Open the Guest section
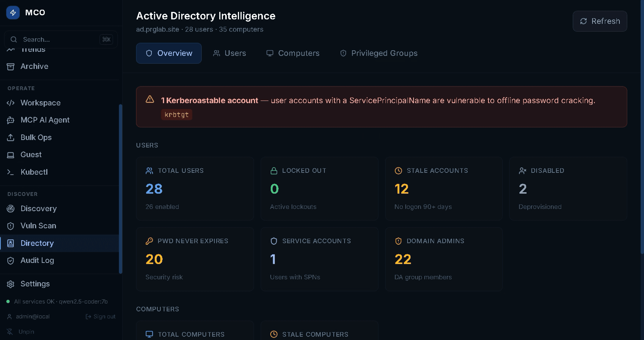Screen dimensions: 644x340 coord(59,155)
